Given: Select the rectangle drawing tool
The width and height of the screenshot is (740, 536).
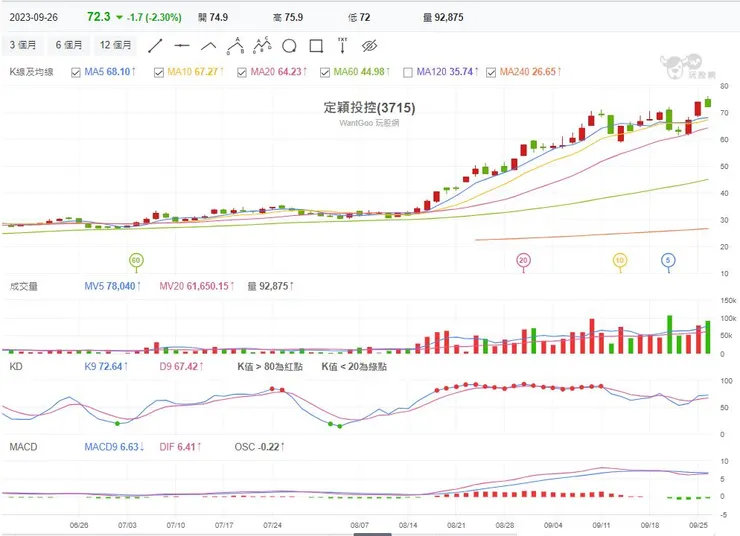Looking at the screenshot, I should 316,46.
